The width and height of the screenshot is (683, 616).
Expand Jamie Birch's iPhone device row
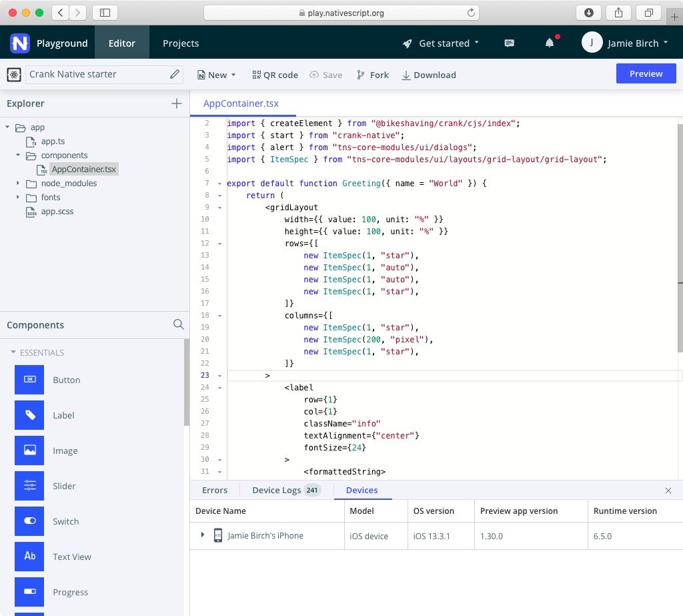pyautogui.click(x=203, y=535)
